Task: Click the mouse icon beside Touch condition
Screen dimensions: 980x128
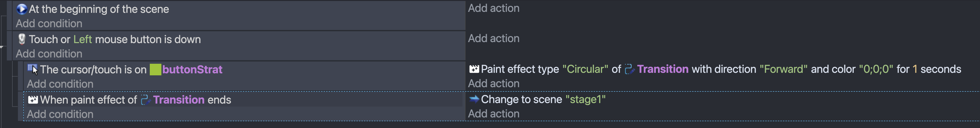Action: [22, 39]
